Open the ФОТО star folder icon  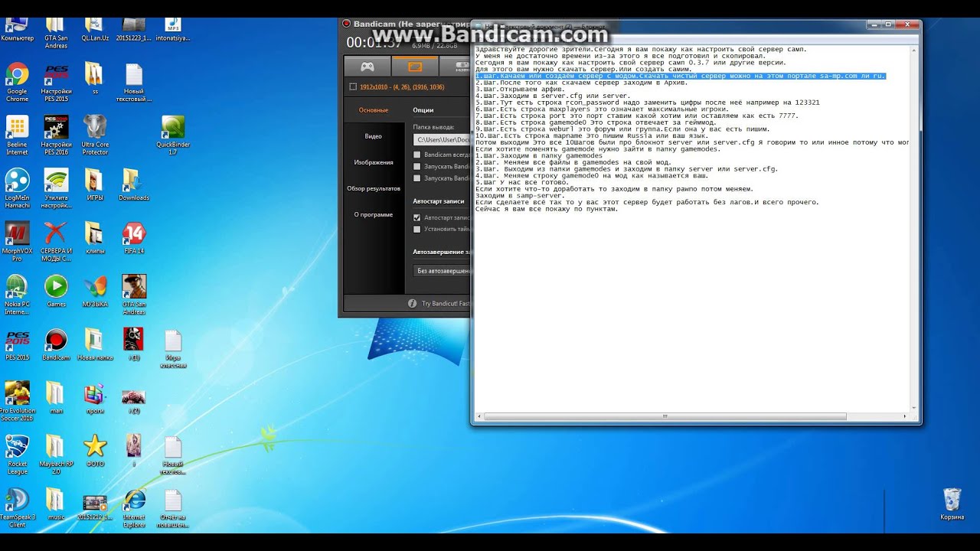tap(95, 451)
